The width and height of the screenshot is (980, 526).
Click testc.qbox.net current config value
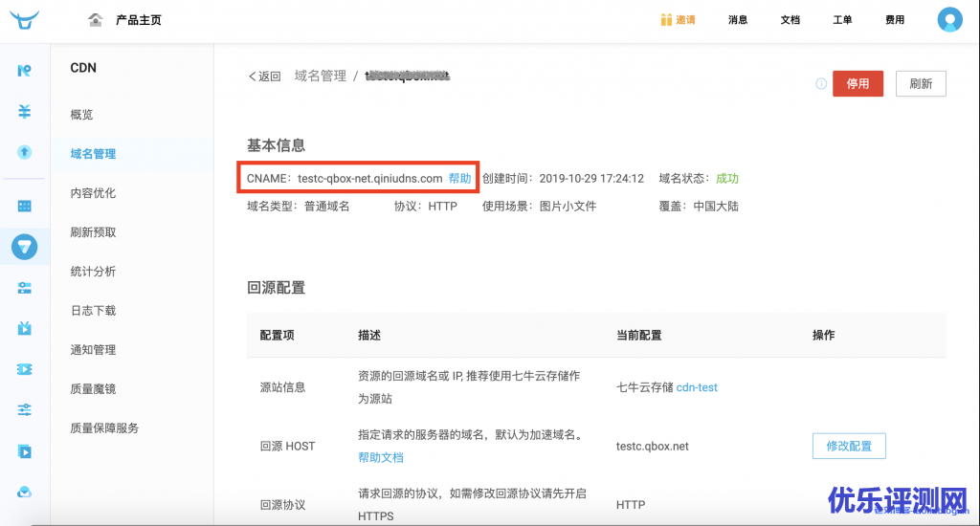653,446
